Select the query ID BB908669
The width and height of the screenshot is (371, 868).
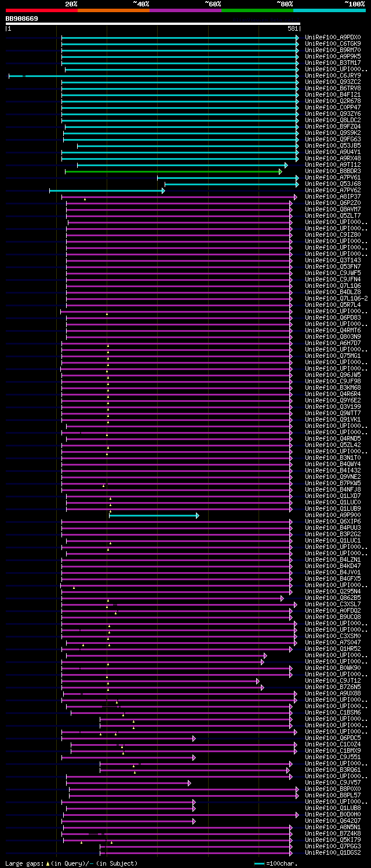22,19
